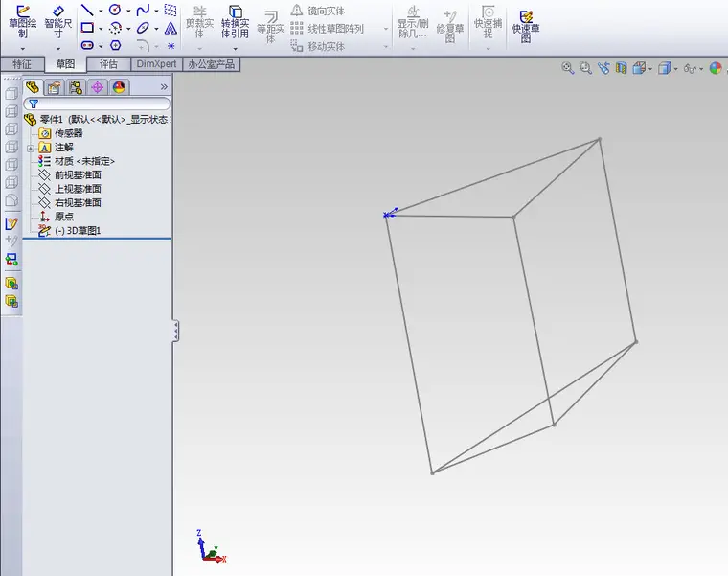Select 前视基准面 plane in tree
The height and width of the screenshot is (576, 728).
70,175
